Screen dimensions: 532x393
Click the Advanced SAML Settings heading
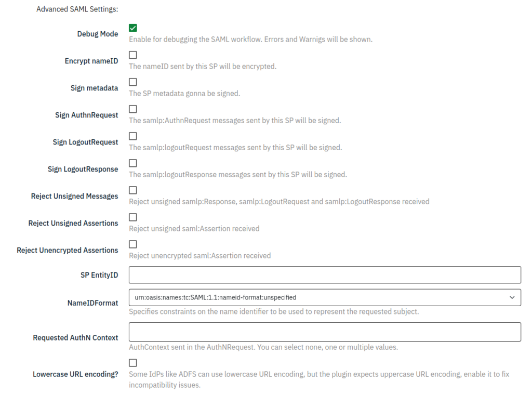click(77, 9)
